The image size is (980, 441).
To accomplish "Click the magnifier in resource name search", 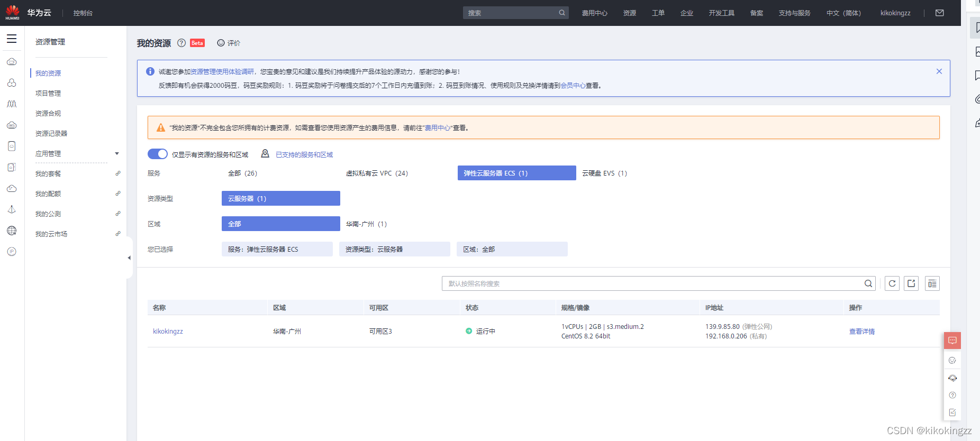I will (x=868, y=283).
